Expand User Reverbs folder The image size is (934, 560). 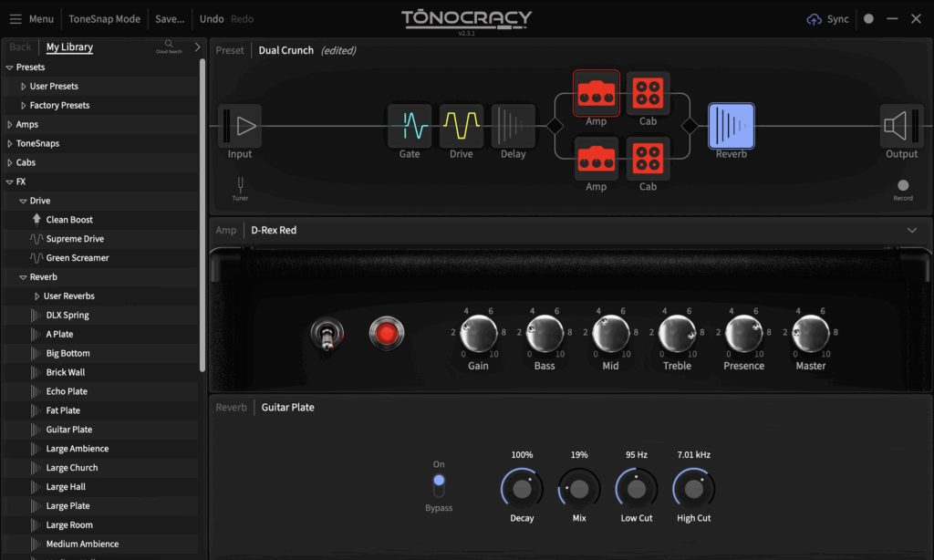pyautogui.click(x=36, y=296)
